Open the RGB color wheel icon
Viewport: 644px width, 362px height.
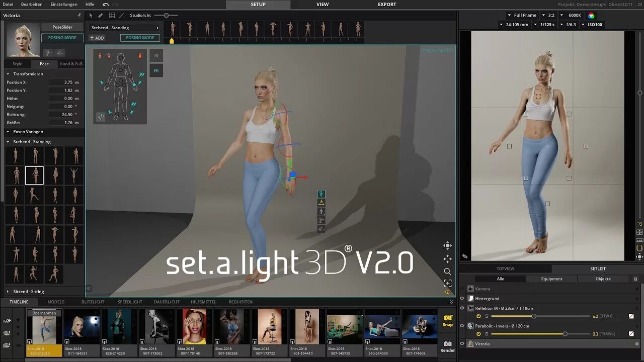(x=591, y=16)
